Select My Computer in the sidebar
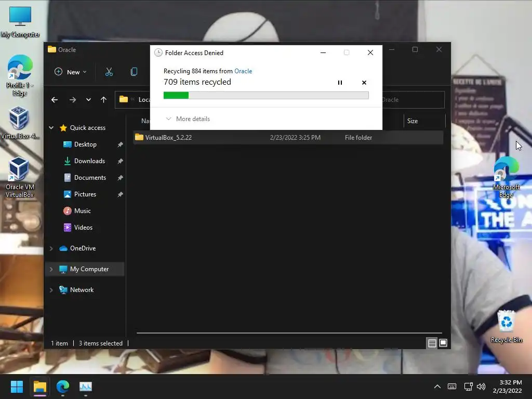 (x=89, y=269)
